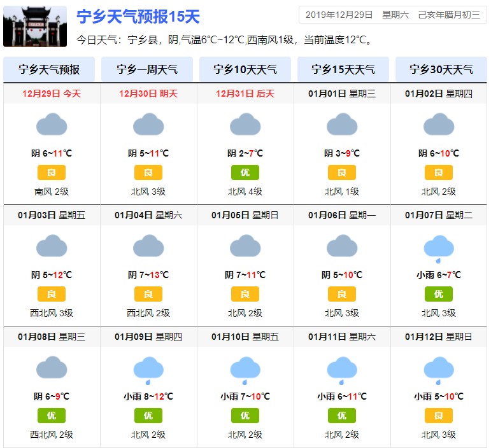Click the green 优 badge for 01月07日
This screenshot has width=491, height=448.
tap(439, 294)
